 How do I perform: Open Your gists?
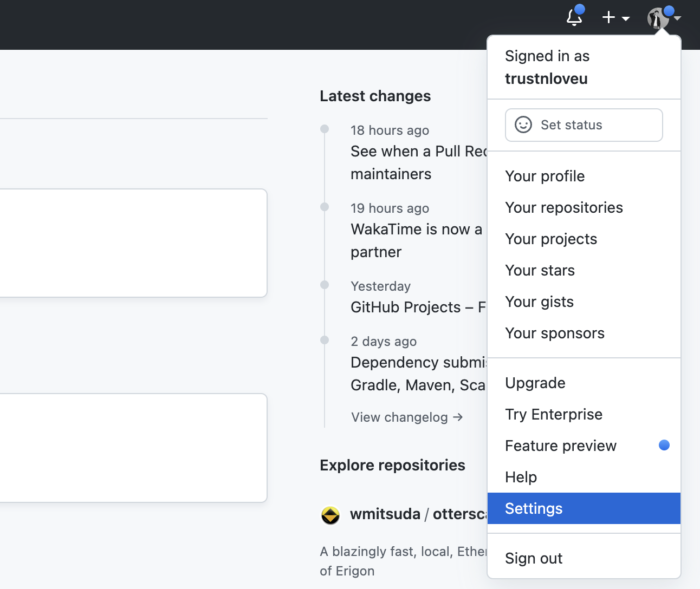pos(584,302)
